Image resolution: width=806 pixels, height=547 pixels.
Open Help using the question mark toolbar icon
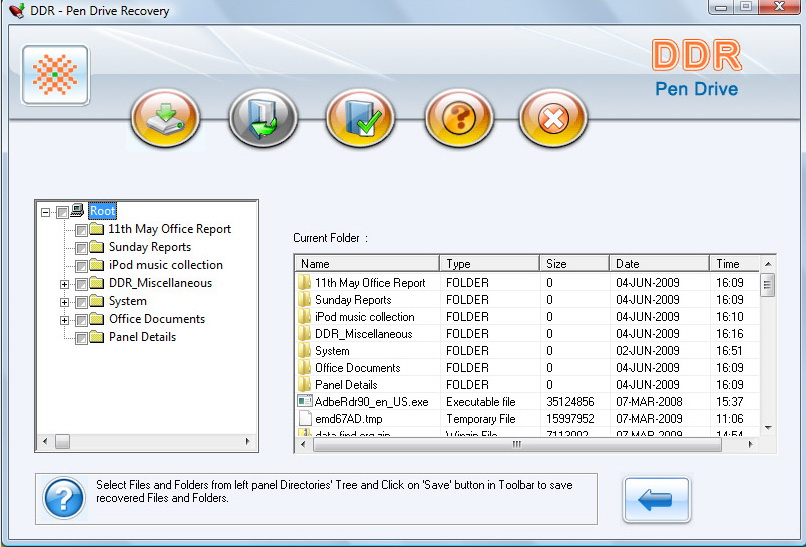click(x=456, y=119)
